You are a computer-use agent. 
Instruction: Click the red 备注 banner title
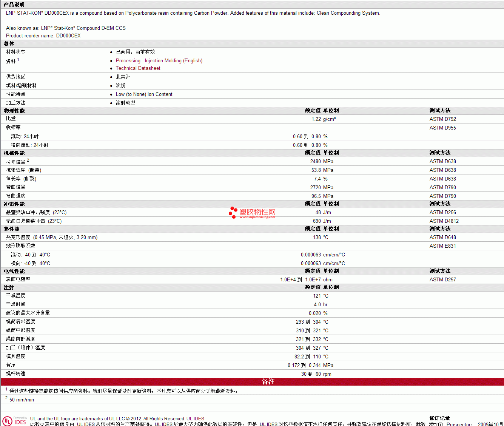click(x=268, y=382)
